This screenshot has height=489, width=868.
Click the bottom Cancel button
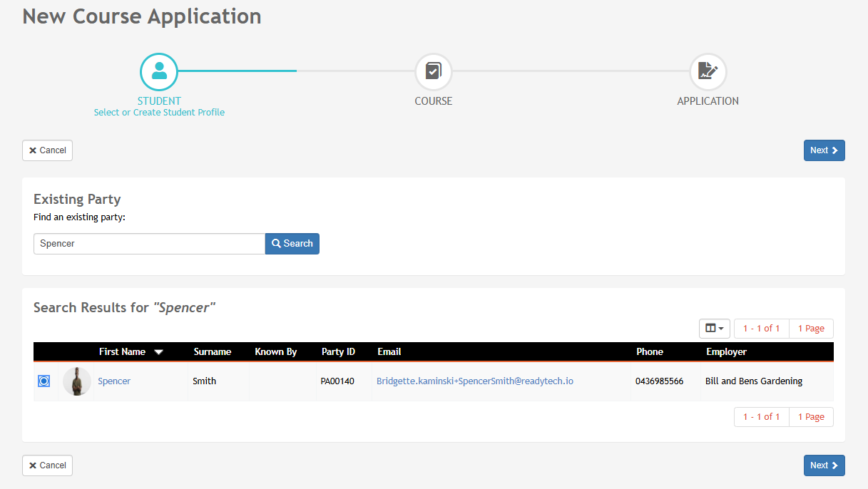48,465
